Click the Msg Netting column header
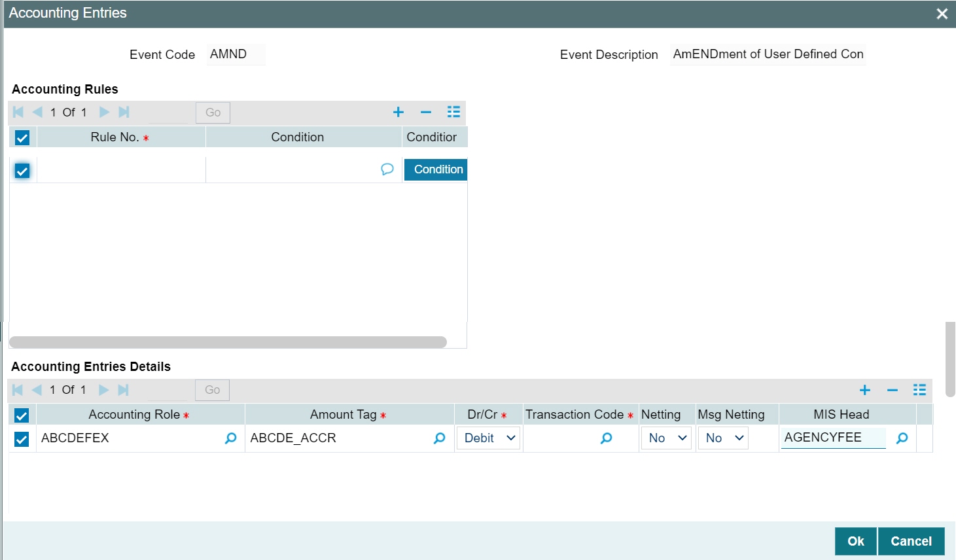Viewport: 956px width, 560px height. click(x=737, y=415)
